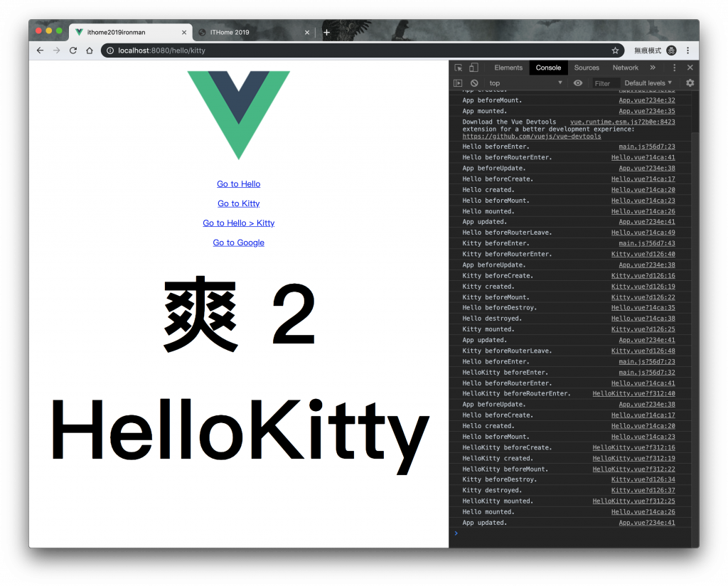Open HelloKitty.vue:25 source link

pyautogui.click(x=633, y=501)
